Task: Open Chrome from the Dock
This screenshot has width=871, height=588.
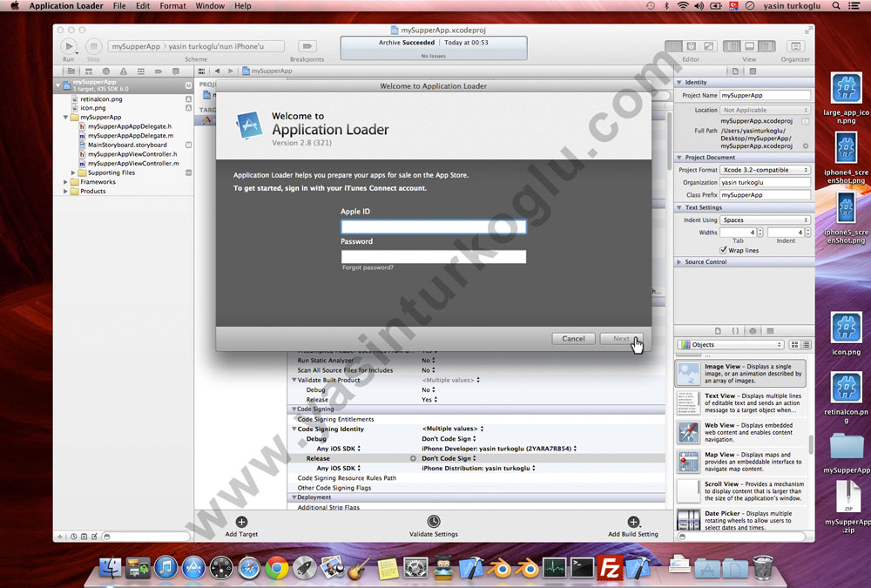Action: point(276,567)
